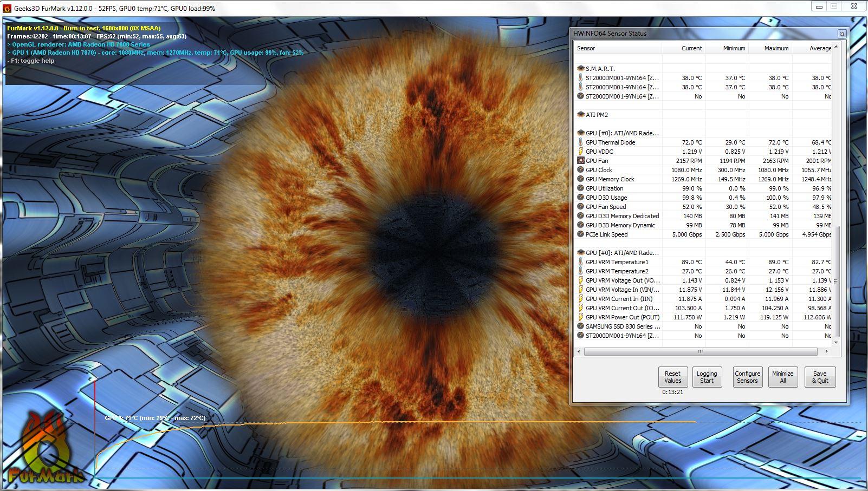This screenshot has width=868, height=491.
Task: Click the PCIe Link Speed sensor icon
Action: tap(581, 234)
